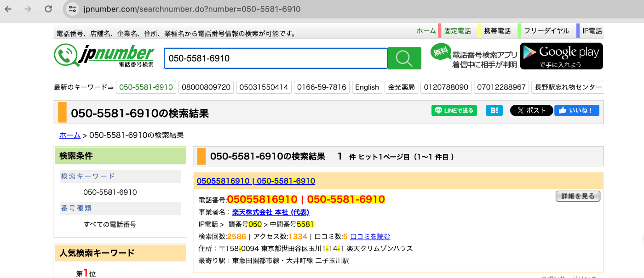Click the highlighted middle number 5581
The height and width of the screenshot is (278, 644).
[305, 224]
